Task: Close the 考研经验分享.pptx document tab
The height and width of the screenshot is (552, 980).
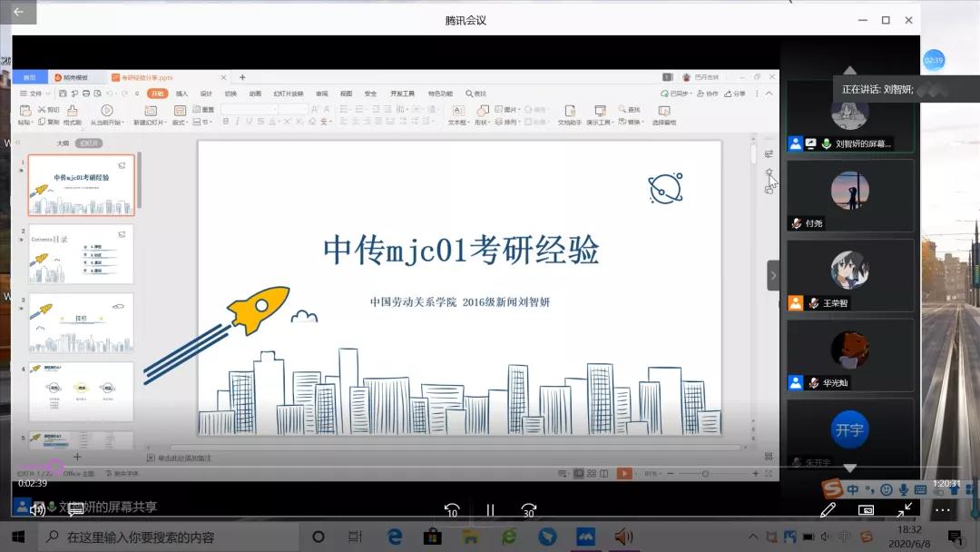Action: tap(223, 77)
